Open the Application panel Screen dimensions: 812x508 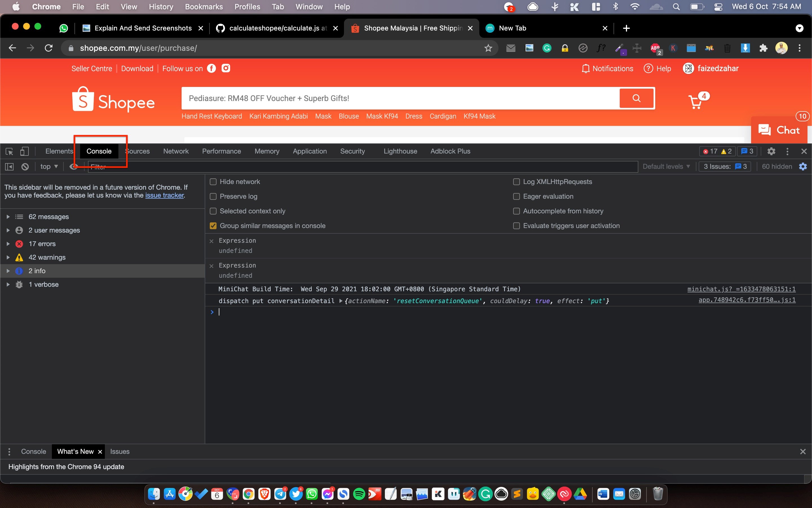[310, 151]
